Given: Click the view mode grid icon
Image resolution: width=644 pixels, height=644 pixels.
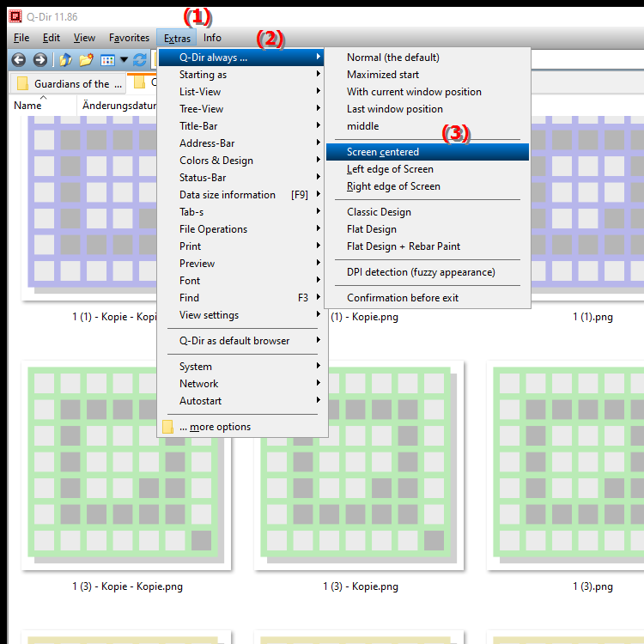Looking at the screenshot, I should [x=107, y=60].
